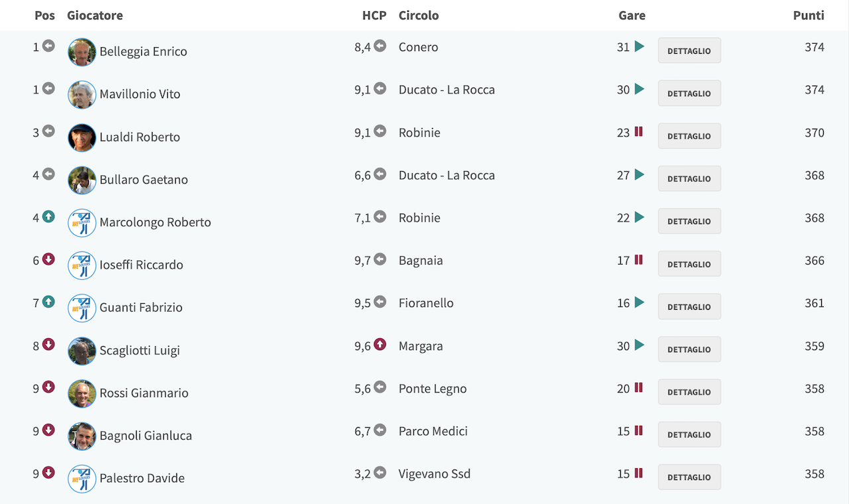Click the red pause icon in Palestro Davide's row

pos(639,473)
